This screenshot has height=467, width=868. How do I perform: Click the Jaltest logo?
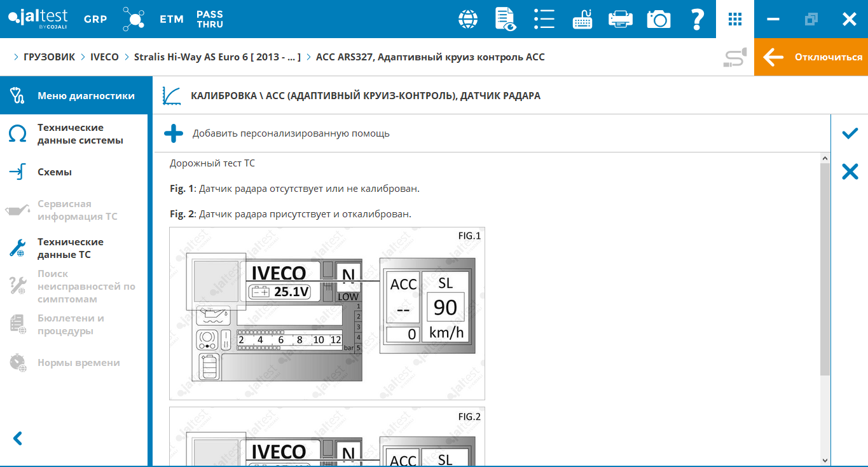coord(38,18)
